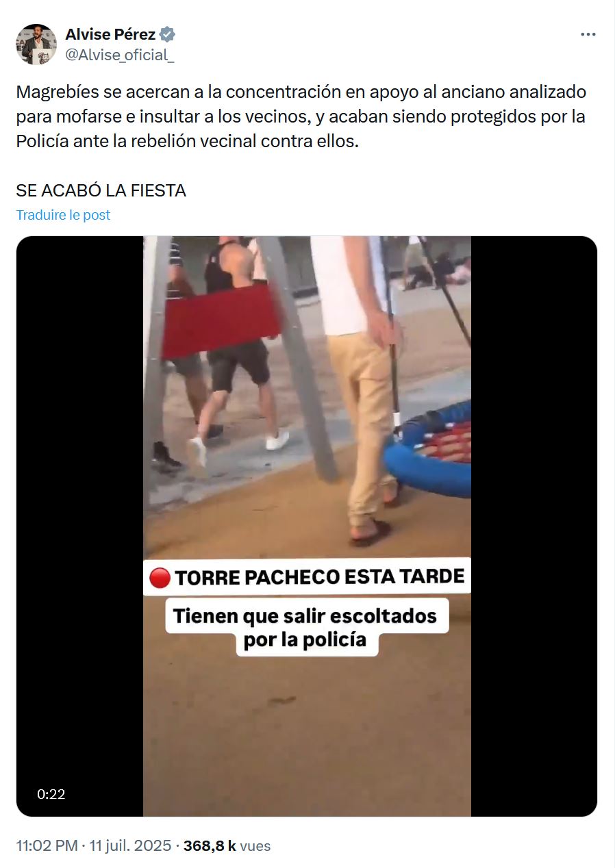The height and width of the screenshot is (868, 615).
Task: Click the 11:02 PM timestamp link
Action: click(x=47, y=846)
